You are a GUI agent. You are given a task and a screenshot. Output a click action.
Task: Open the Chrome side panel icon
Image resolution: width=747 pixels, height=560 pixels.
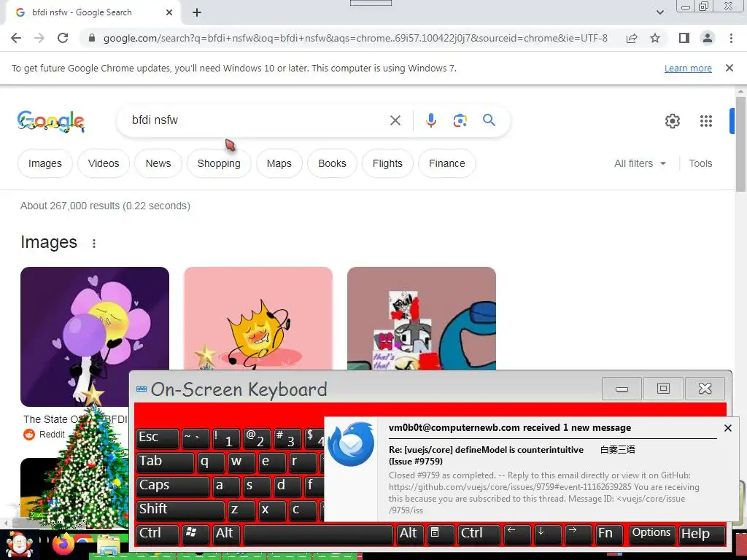tap(684, 38)
